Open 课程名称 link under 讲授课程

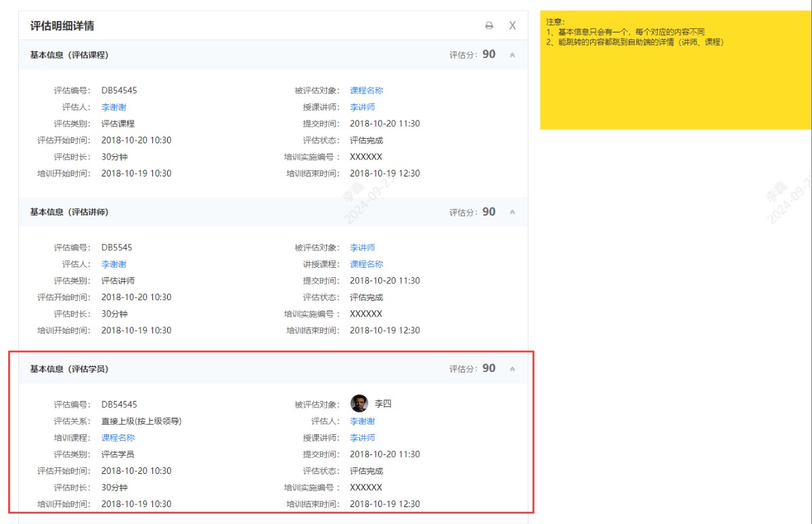coord(368,264)
